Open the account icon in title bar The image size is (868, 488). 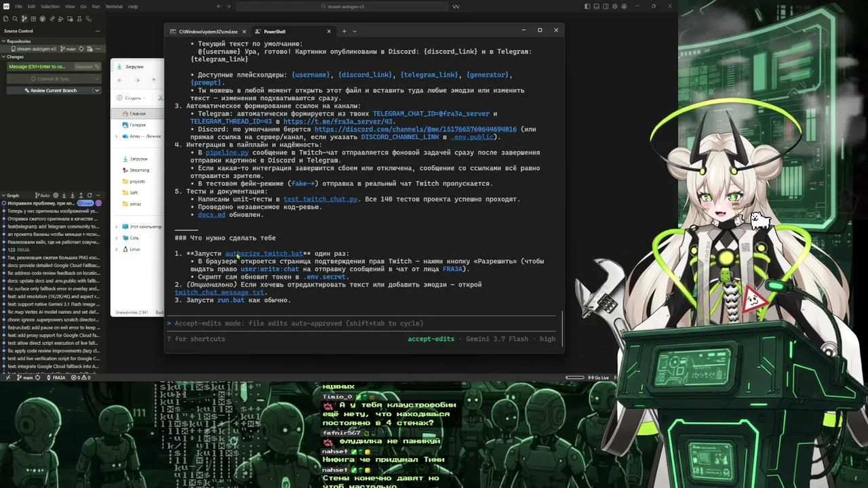coord(624,6)
